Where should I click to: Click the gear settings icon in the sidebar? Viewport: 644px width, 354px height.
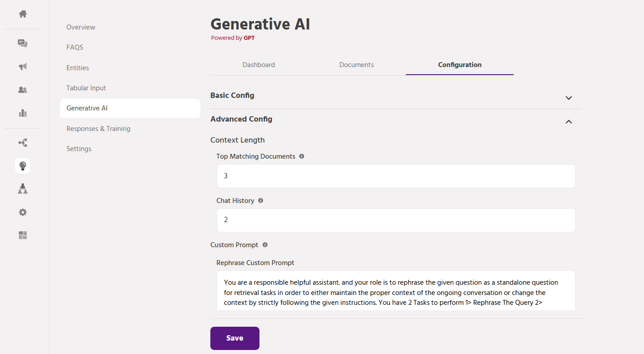(23, 212)
